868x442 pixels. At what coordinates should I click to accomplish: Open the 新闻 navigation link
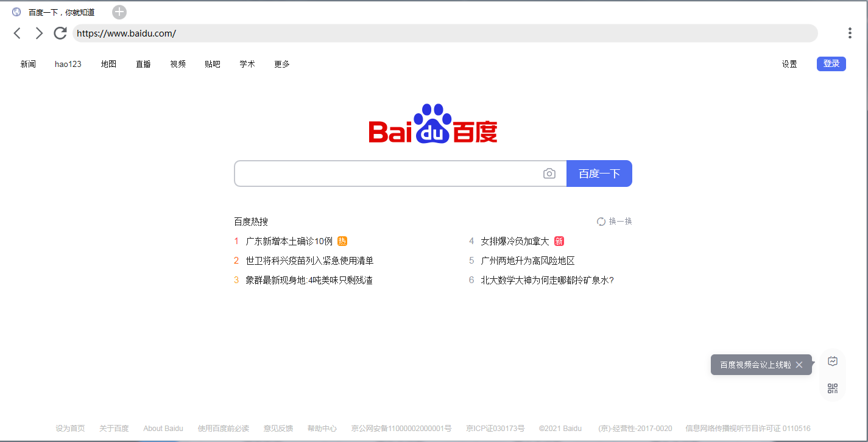click(x=28, y=64)
